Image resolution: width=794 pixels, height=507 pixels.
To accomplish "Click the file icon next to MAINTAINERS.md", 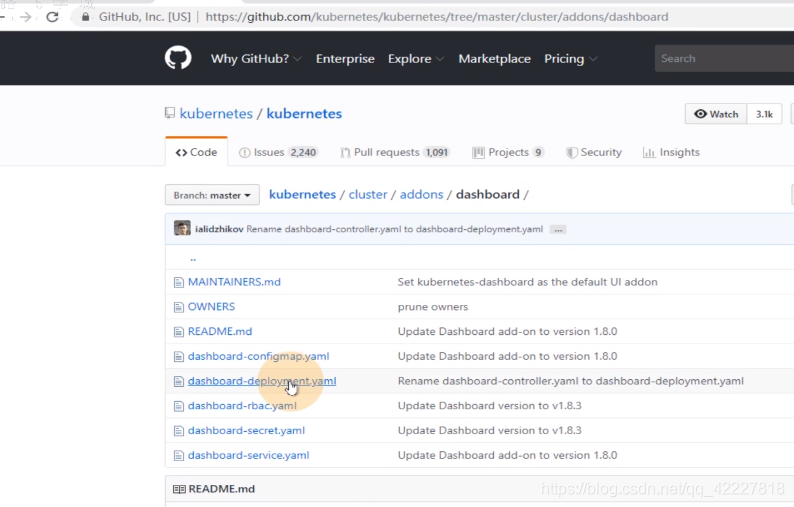I will click(x=178, y=282).
